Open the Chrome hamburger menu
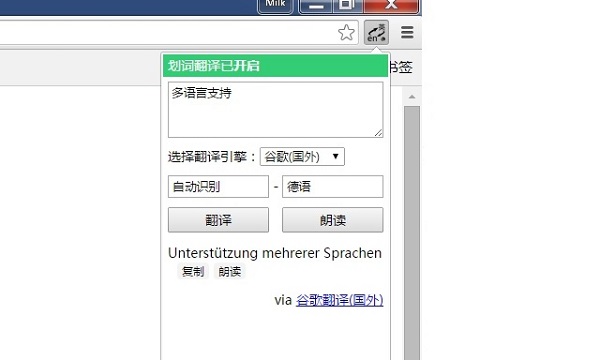Screen dimensions: 600x360 pos(407,33)
